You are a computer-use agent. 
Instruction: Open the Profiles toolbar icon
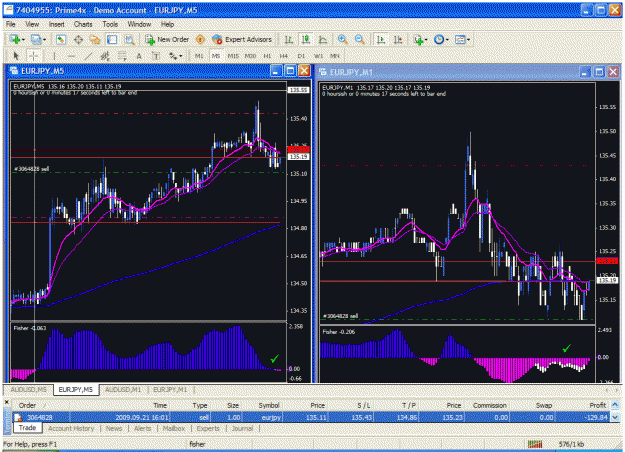35,39
